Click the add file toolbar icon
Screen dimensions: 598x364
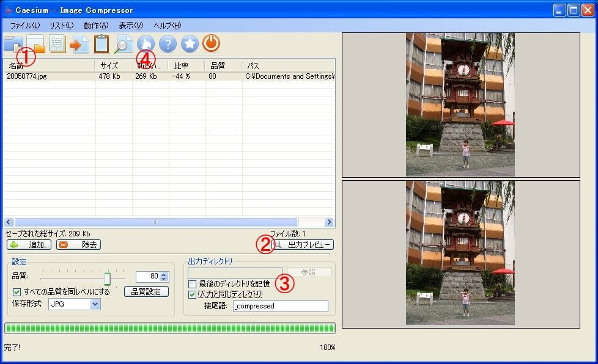tap(12, 45)
